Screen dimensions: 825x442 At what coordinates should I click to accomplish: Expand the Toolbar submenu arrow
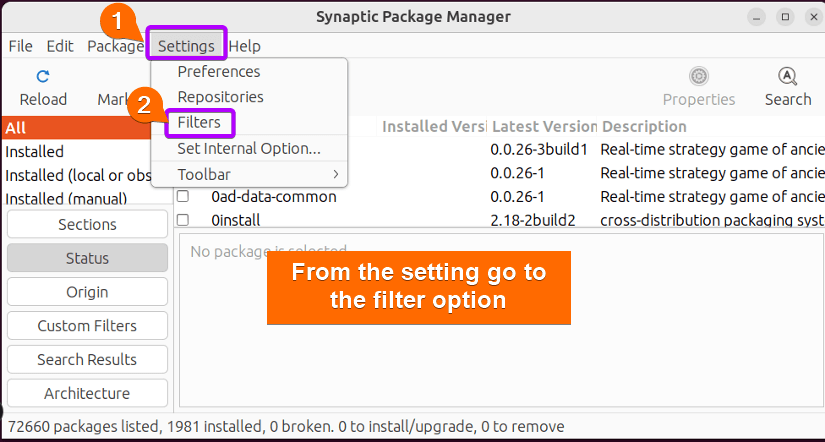336,174
